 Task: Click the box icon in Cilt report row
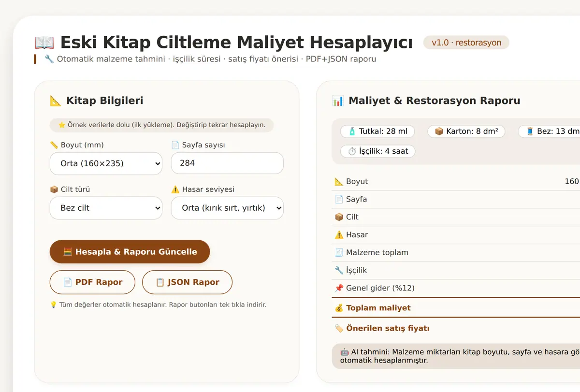click(x=339, y=217)
